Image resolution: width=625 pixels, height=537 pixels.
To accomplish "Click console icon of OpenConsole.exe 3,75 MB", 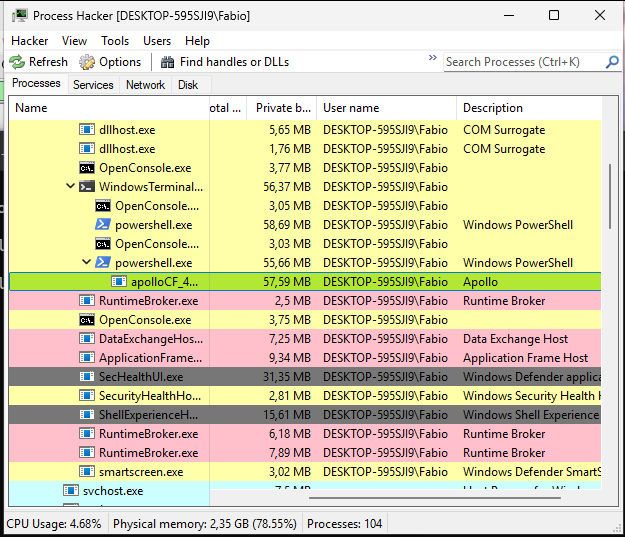I will point(87,320).
